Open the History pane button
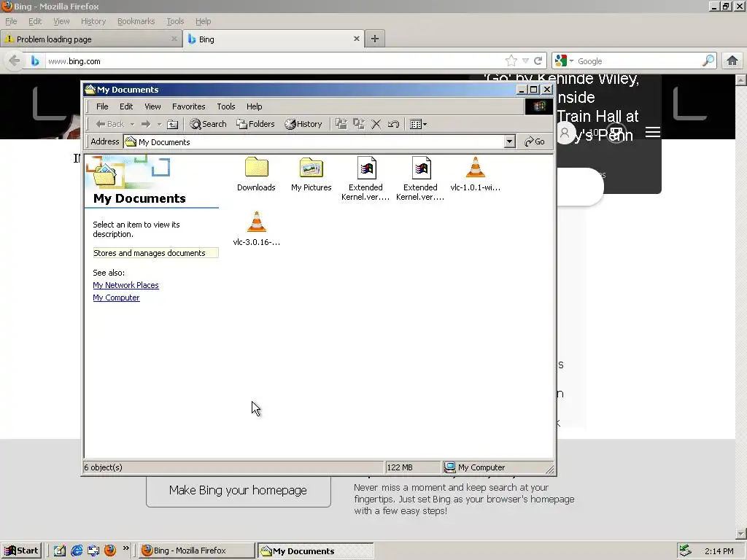Image resolution: width=747 pixels, height=560 pixels. point(303,124)
